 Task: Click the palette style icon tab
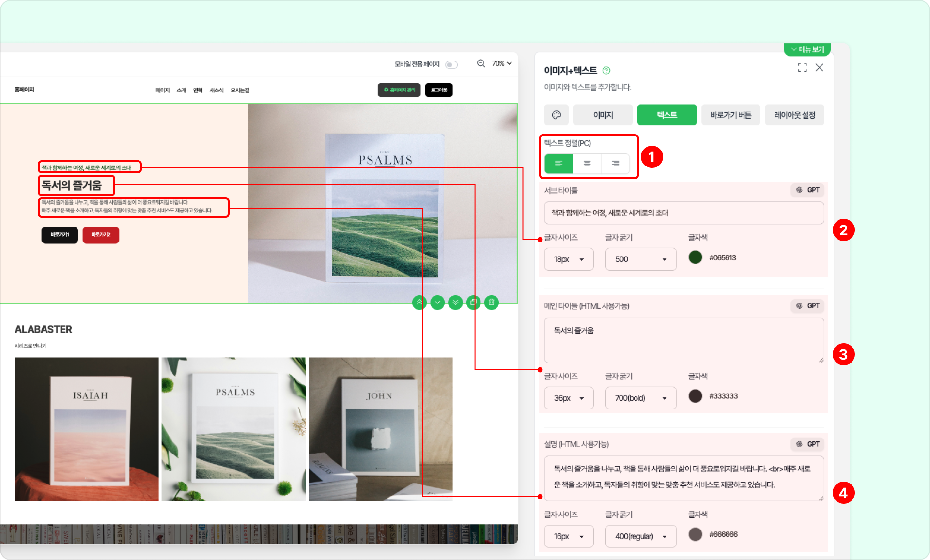coord(557,115)
